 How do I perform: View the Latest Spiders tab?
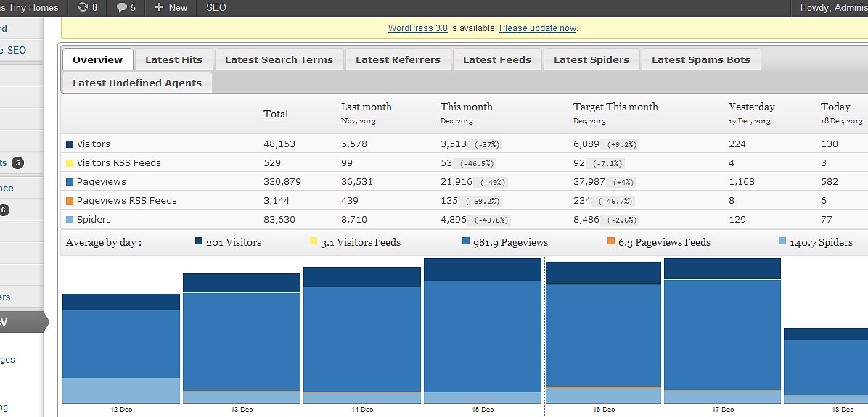(591, 59)
